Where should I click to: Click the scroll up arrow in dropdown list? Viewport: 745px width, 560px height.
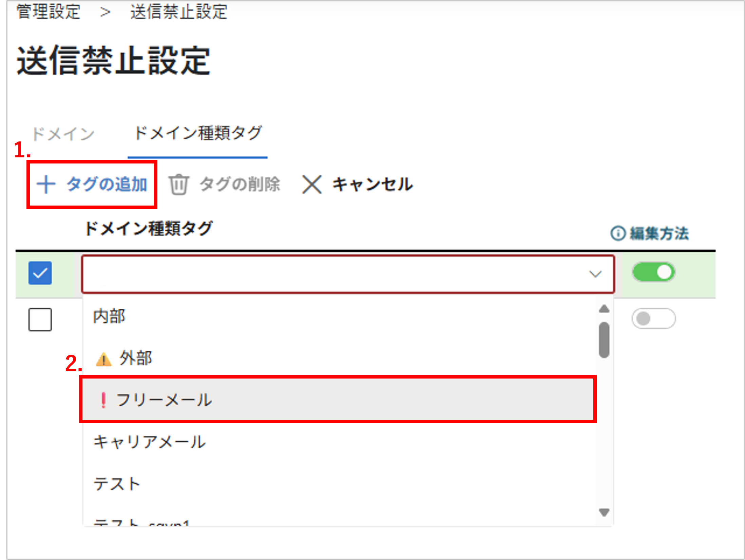(604, 309)
